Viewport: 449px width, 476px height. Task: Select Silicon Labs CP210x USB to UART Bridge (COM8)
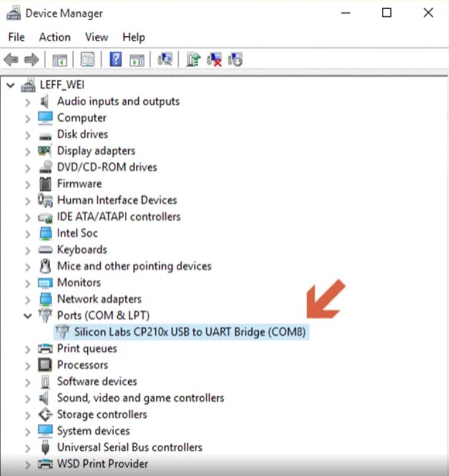[x=181, y=332]
